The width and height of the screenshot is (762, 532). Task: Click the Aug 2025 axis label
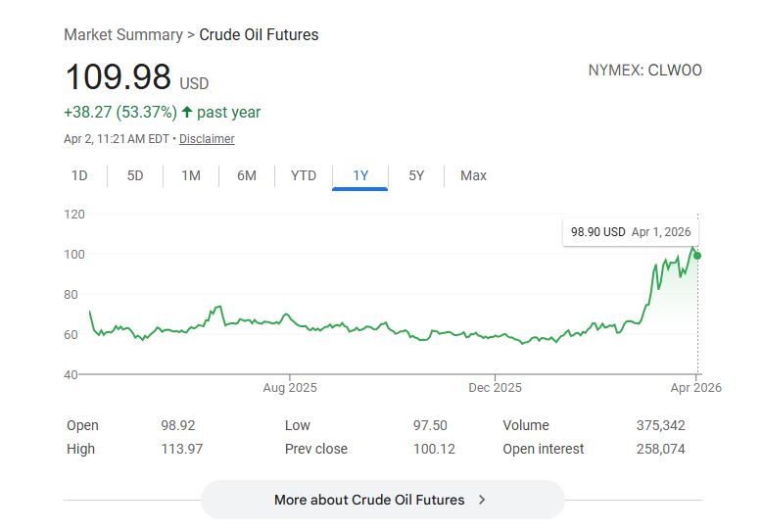290,388
